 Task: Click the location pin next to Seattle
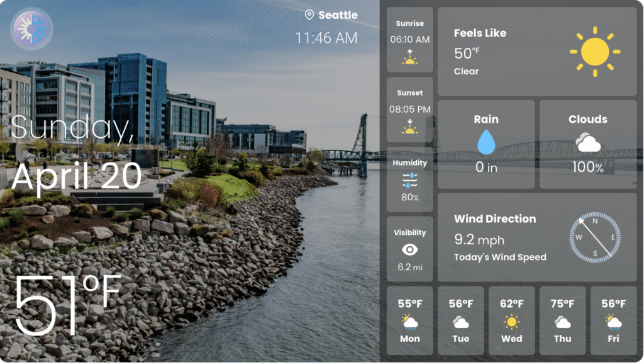[308, 15]
